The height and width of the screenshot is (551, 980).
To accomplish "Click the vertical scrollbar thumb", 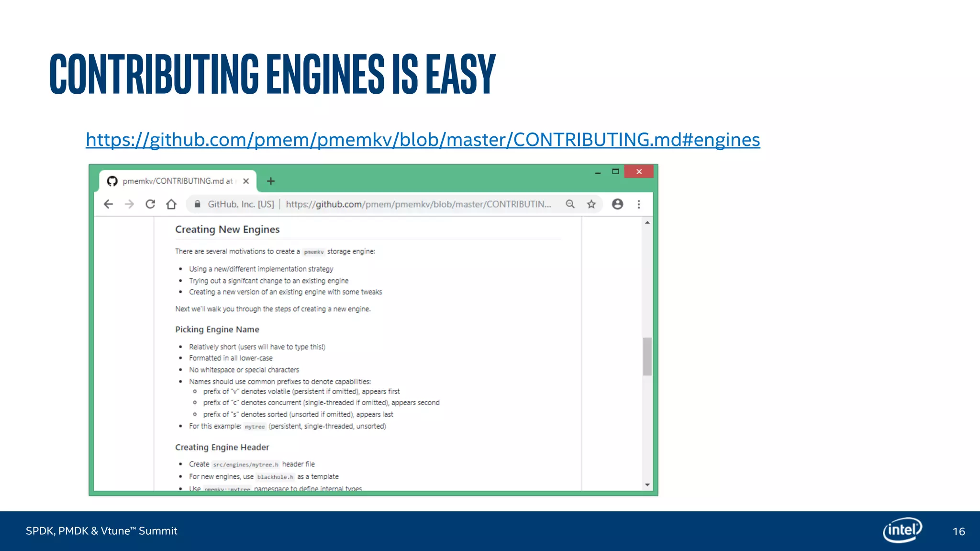I will point(647,356).
